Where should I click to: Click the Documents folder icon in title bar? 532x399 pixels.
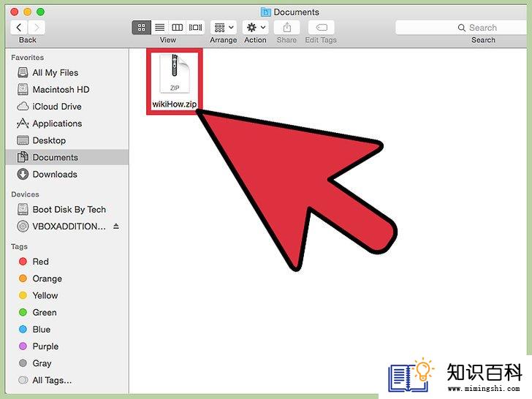point(266,12)
